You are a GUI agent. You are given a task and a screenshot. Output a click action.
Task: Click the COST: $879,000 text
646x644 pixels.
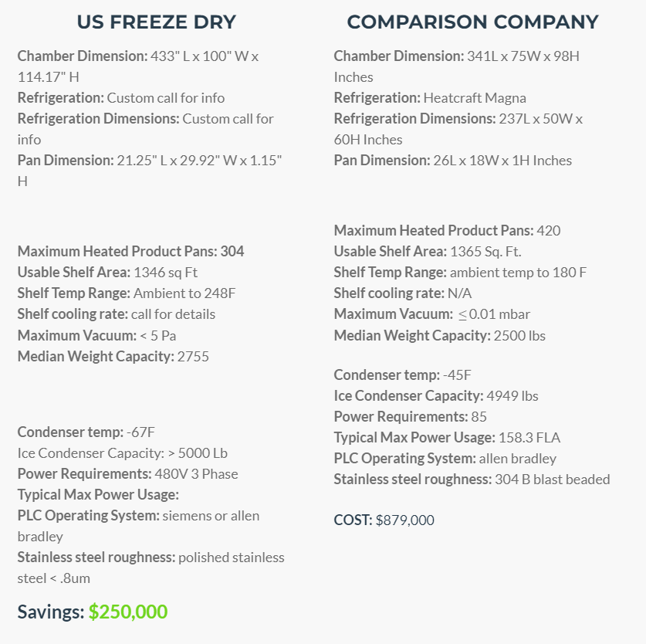pos(384,520)
